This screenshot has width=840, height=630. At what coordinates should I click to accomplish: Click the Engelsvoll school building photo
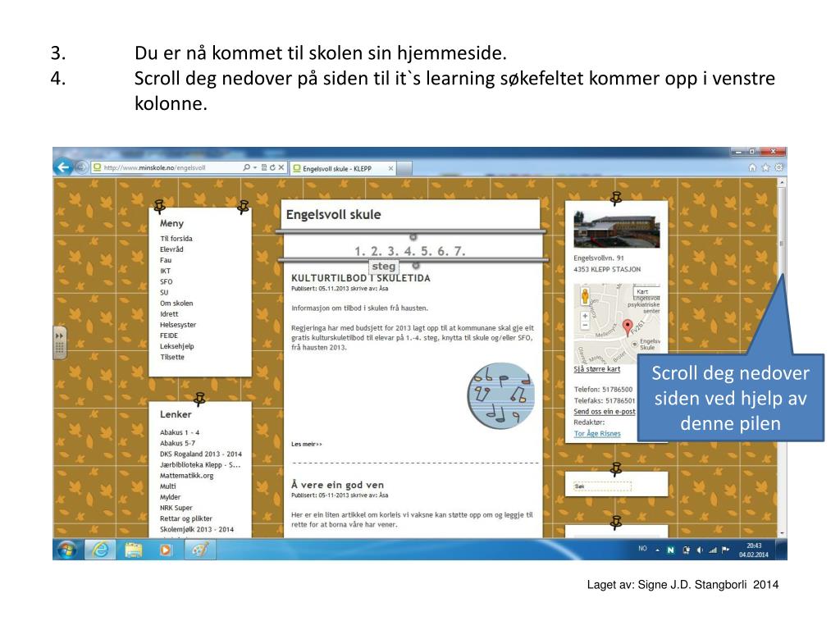click(617, 230)
